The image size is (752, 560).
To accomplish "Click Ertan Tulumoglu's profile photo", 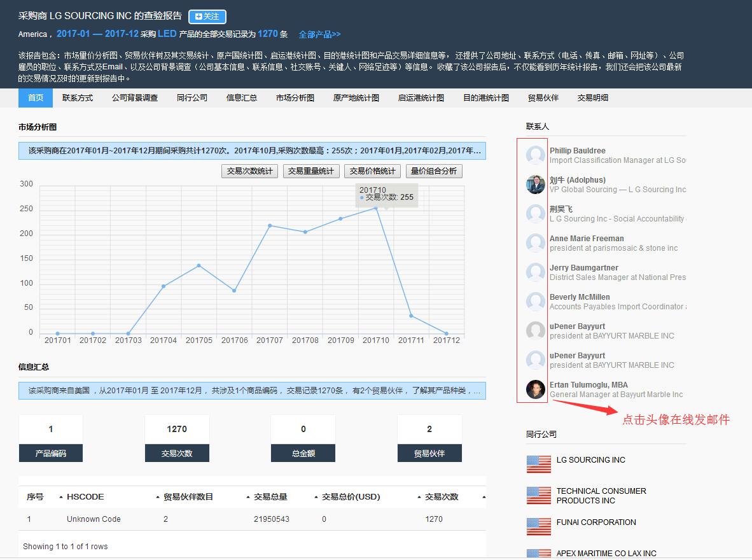I will pos(535,389).
